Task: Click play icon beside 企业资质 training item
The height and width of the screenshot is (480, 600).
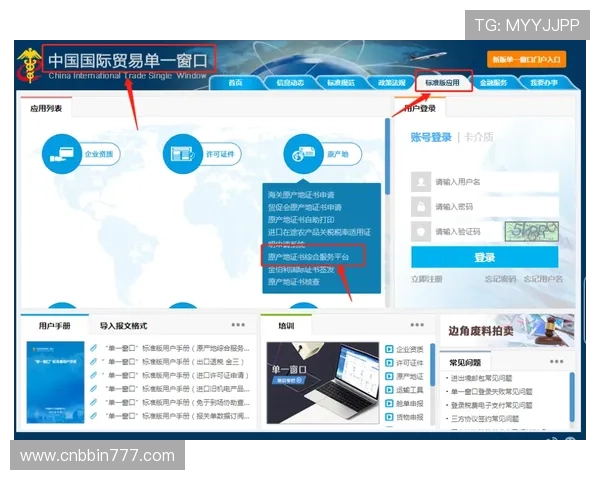Action: (389, 349)
